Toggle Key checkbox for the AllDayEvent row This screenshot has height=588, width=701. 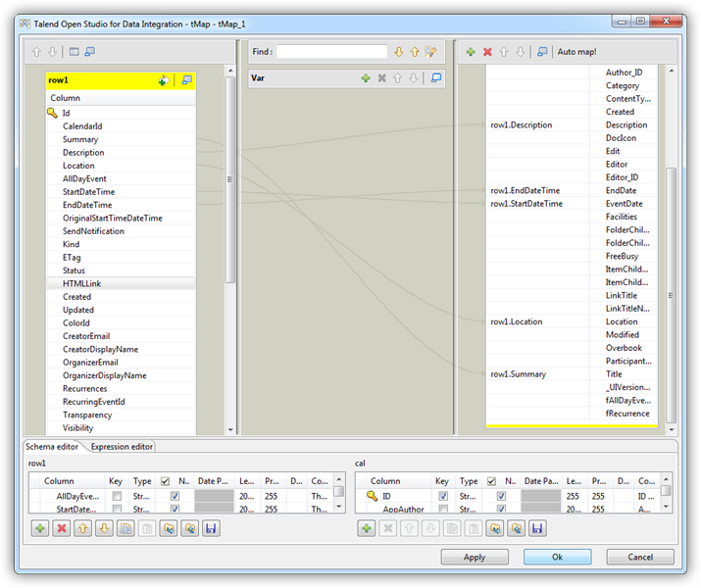[x=118, y=497]
